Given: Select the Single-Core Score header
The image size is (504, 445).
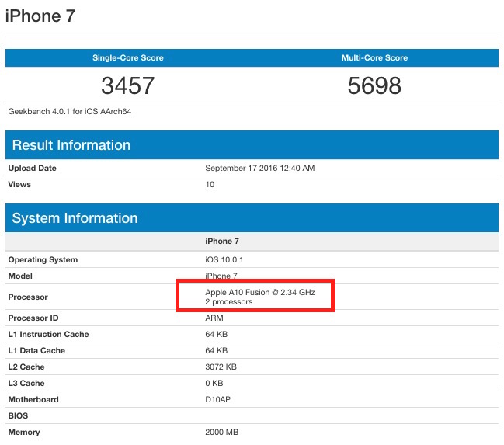Looking at the screenshot, I should pyautogui.click(x=128, y=58).
